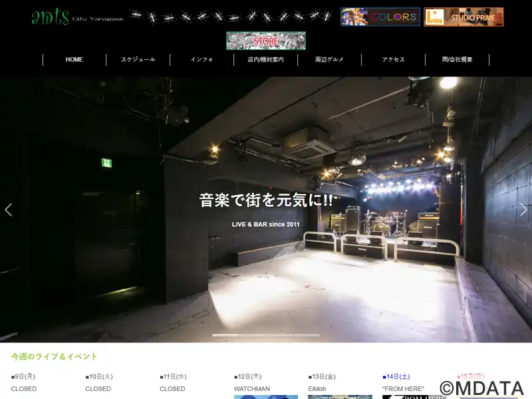Open the 周辺グルメ menu item

[x=329, y=60]
